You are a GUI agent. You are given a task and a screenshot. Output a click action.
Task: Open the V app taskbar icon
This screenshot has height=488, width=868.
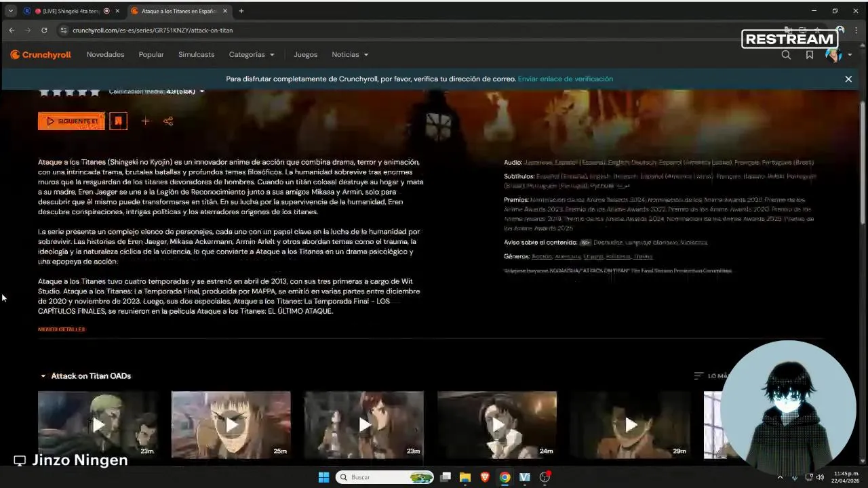click(x=524, y=477)
